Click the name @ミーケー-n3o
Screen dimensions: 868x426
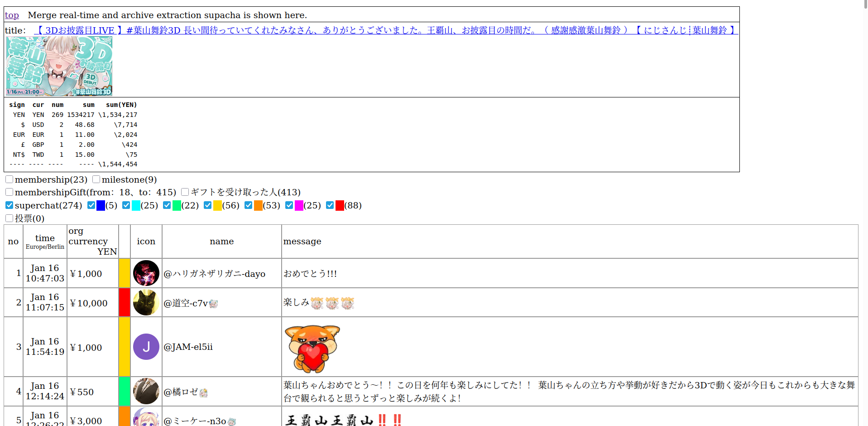[x=195, y=421]
